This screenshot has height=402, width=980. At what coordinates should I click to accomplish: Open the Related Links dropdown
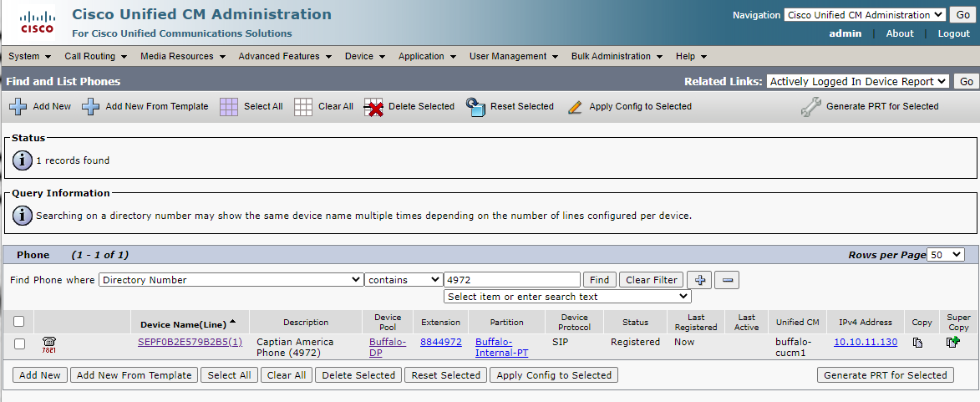(857, 81)
